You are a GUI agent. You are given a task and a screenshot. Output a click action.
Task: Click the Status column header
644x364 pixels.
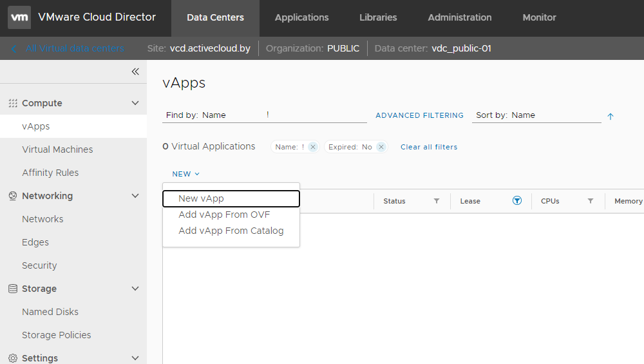[x=394, y=201]
